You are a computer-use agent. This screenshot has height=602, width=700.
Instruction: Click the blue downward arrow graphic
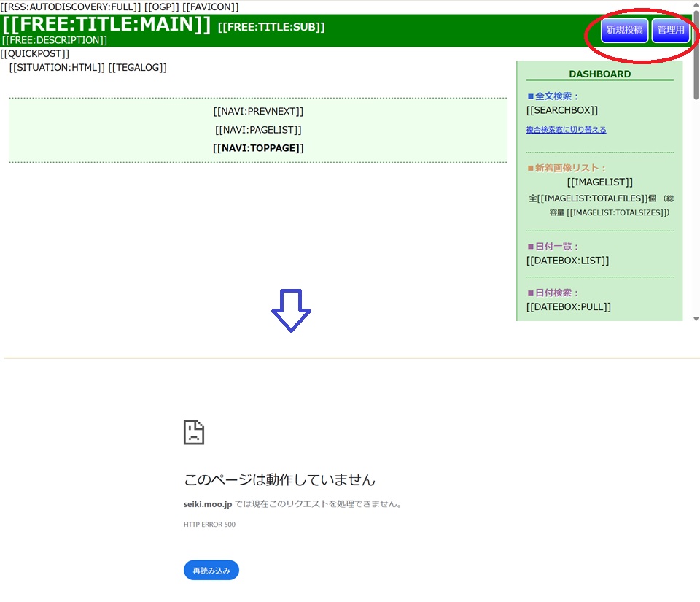point(291,310)
